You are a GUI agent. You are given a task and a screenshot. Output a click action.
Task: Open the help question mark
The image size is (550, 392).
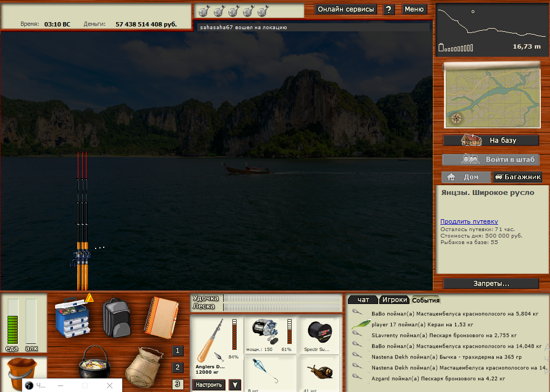point(388,10)
